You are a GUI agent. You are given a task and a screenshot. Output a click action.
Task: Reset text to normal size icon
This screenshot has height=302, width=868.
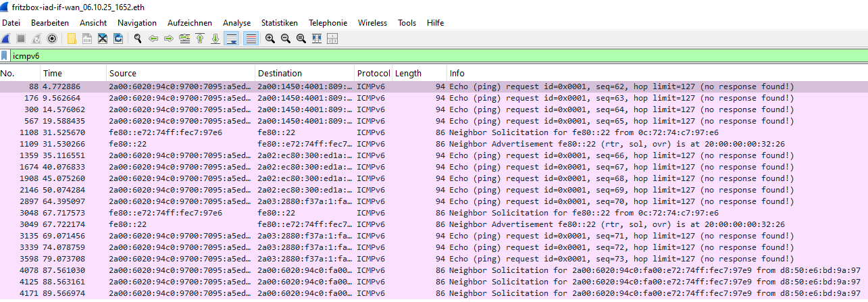[x=301, y=39]
